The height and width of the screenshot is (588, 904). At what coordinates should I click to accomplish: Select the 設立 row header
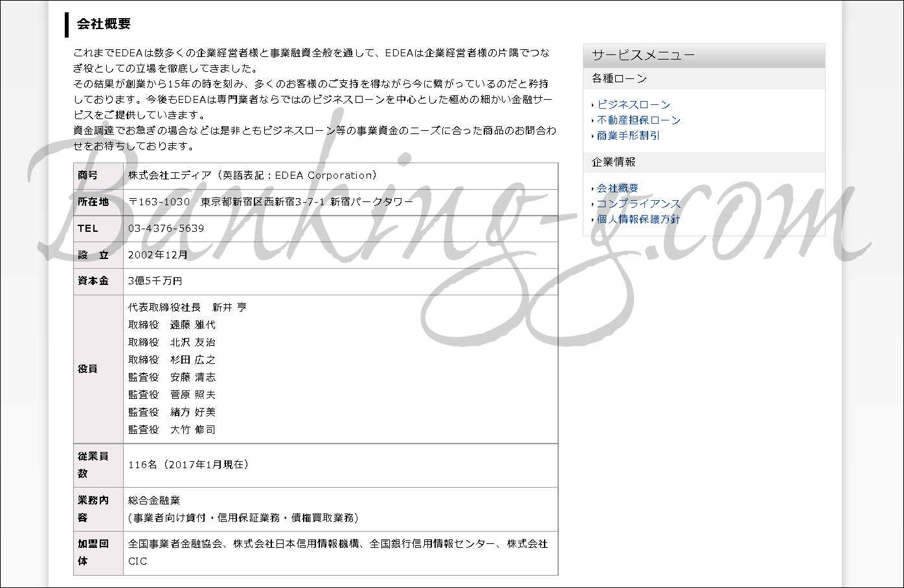[x=98, y=255]
